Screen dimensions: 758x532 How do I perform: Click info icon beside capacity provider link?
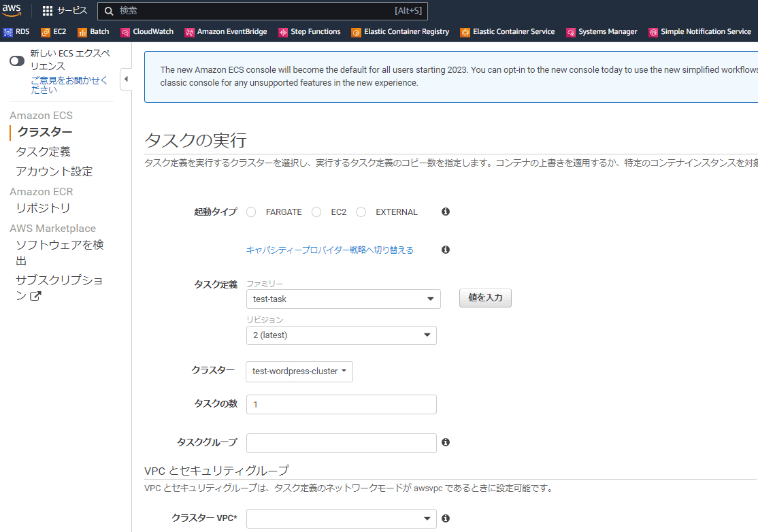point(446,250)
